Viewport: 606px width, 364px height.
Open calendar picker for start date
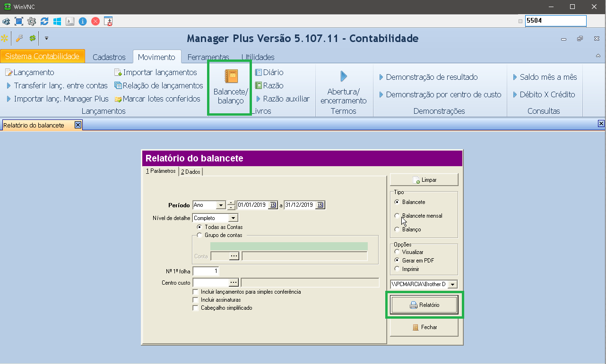tap(273, 205)
